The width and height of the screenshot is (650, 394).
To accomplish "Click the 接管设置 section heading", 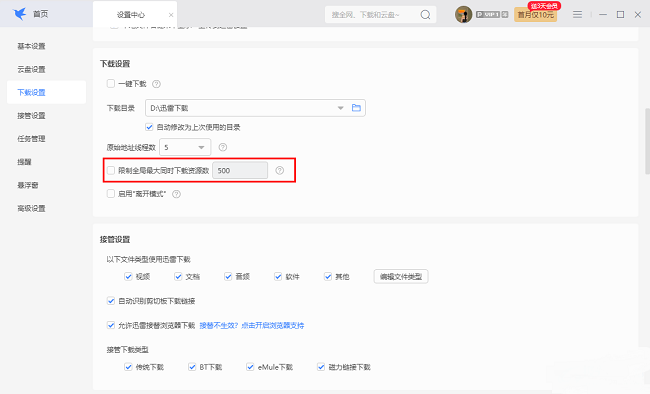I will (x=115, y=240).
